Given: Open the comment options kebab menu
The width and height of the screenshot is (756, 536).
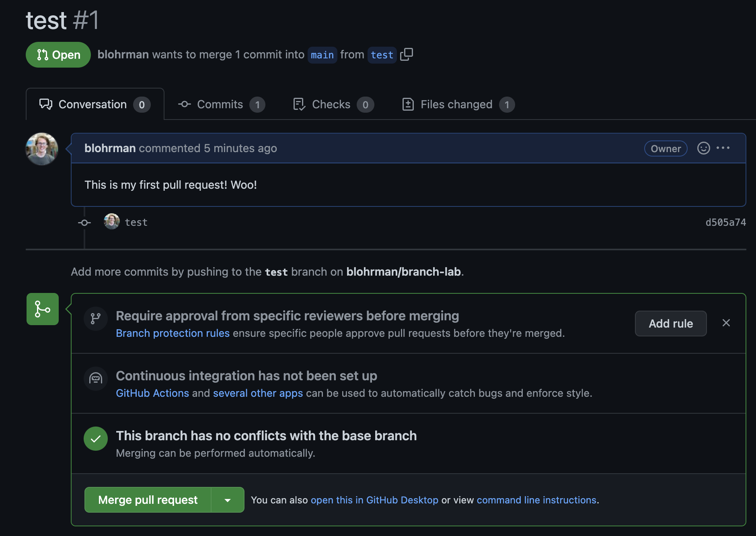Looking at the screenshot, I should click(723, 148).
